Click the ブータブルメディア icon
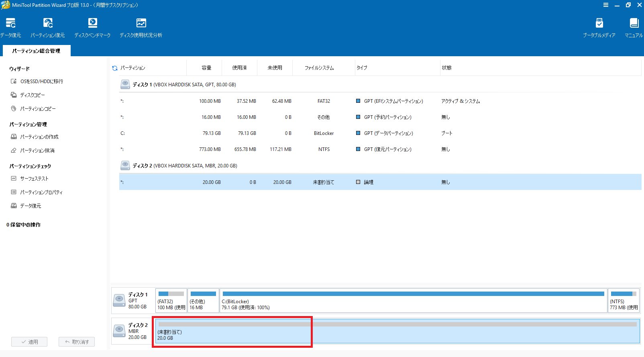 pyautogui.click(x=599, y=27)
